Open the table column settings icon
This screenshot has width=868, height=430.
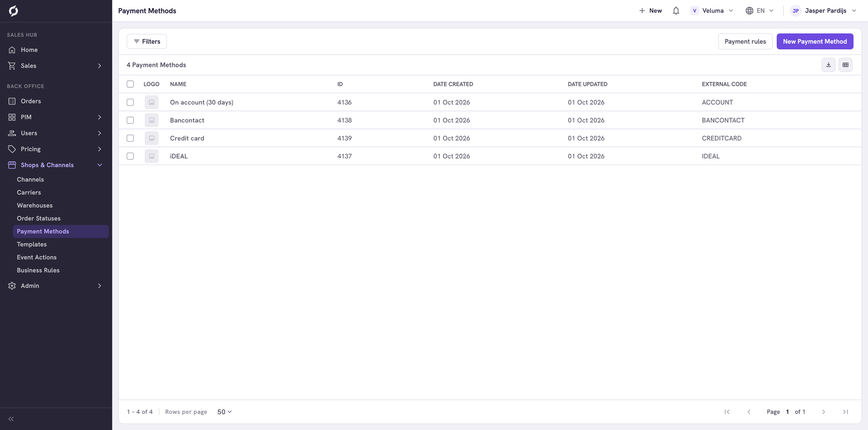(846, 65)
